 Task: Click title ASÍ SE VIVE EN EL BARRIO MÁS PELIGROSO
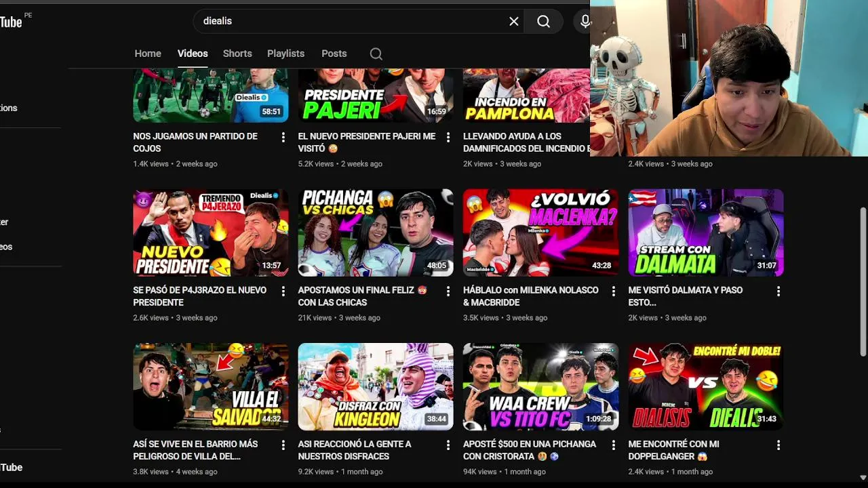195,450
